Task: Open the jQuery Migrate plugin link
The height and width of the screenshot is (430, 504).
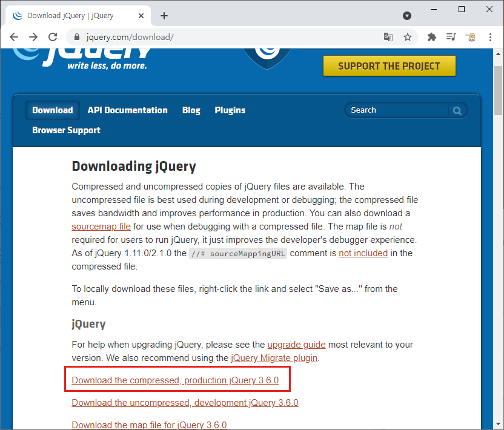Action: coord(274,358)
